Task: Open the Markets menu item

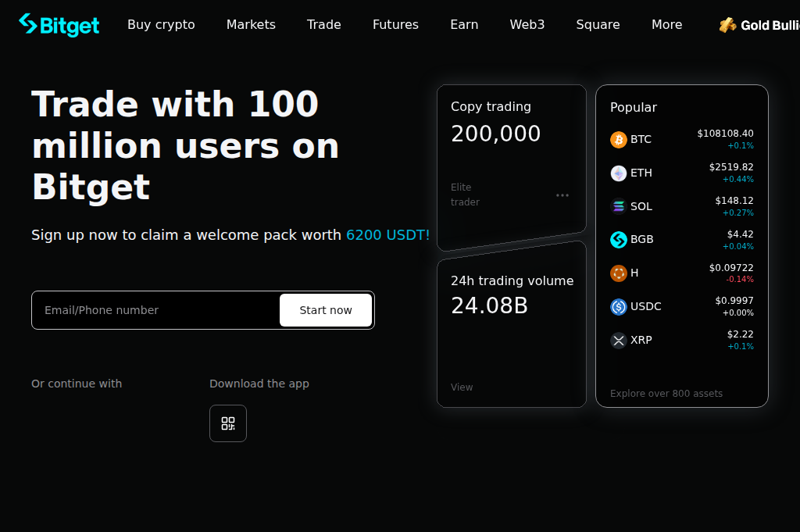Action: click(251, 24)
